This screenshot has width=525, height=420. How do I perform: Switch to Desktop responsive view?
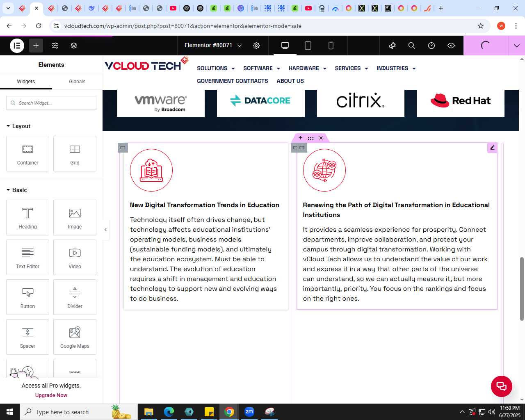pos(285,46)
